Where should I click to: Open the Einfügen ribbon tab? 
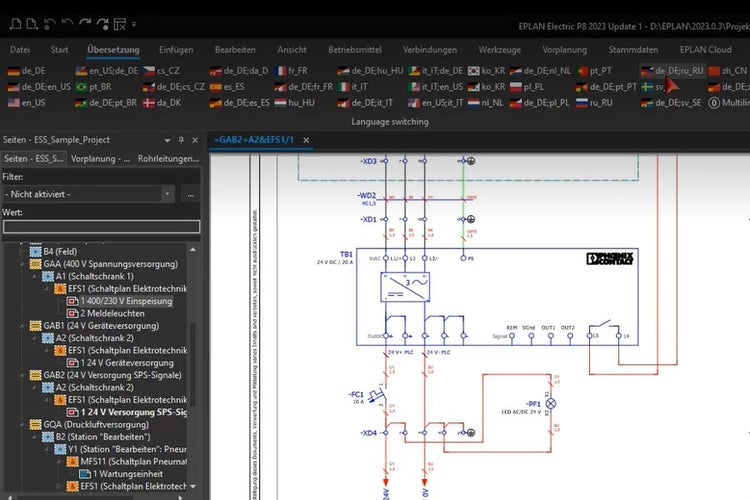(175, 49)
